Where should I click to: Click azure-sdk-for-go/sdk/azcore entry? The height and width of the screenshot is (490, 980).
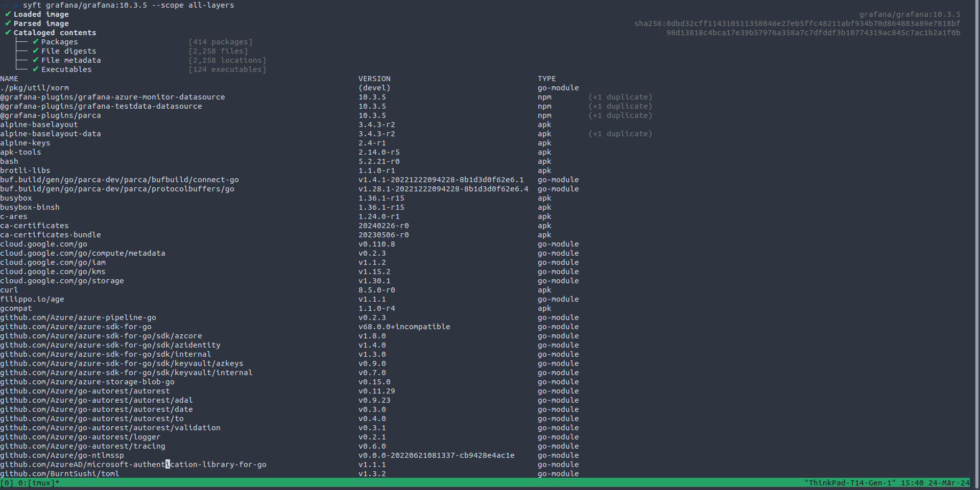pos(101,336)
